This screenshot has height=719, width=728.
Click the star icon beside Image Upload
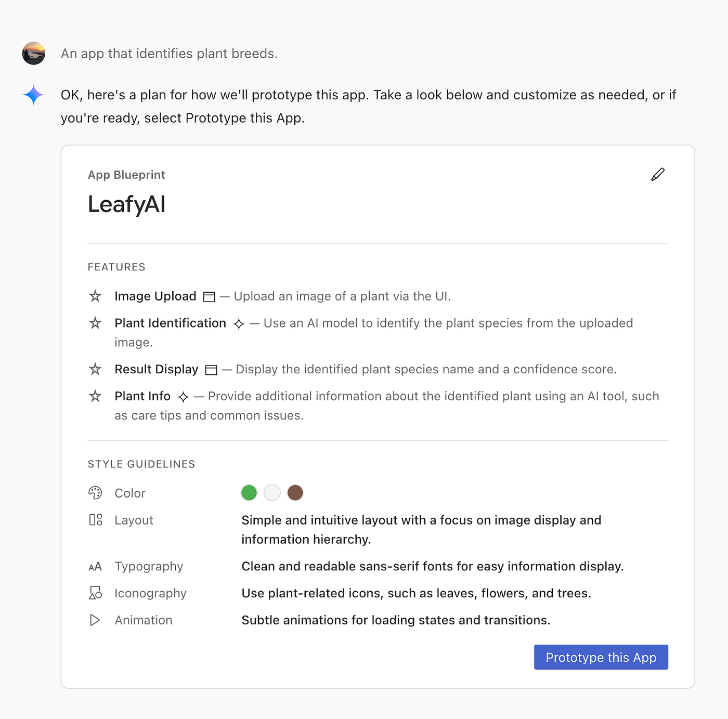[x=95, y=296]
